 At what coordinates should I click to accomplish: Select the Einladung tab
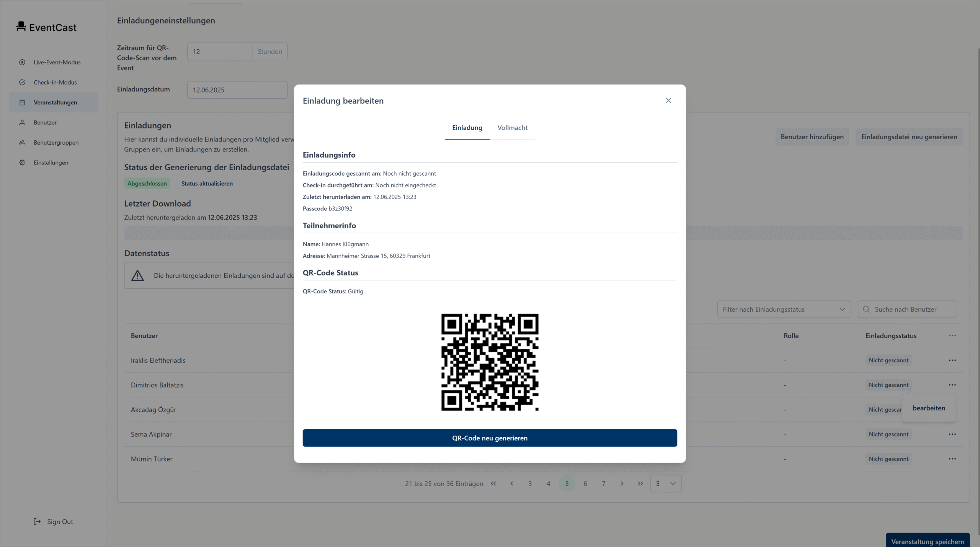tap(467, 128)
